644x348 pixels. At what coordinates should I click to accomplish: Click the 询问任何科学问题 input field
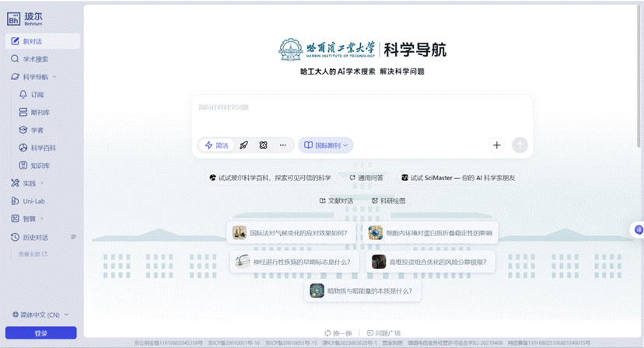pos(362,109)
